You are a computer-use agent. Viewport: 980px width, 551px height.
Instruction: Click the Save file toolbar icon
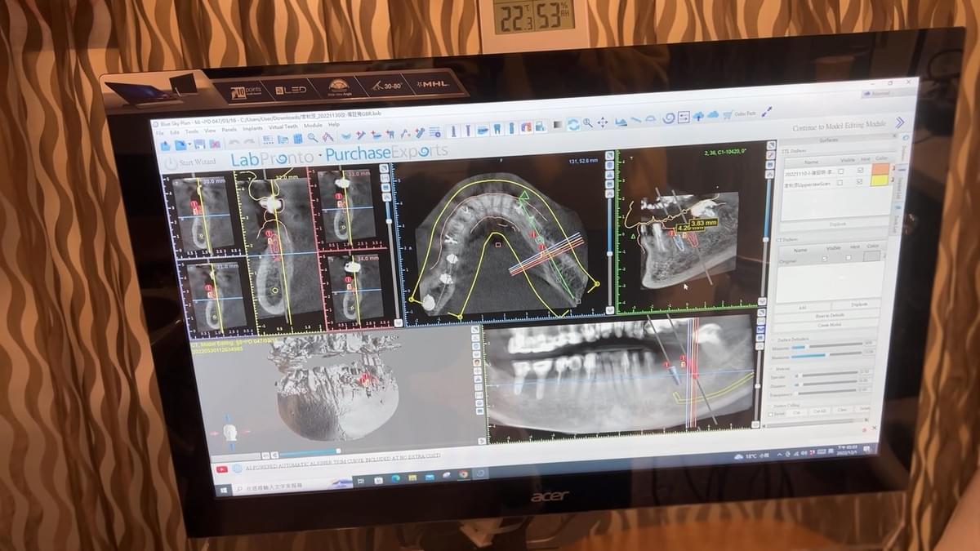200,144
